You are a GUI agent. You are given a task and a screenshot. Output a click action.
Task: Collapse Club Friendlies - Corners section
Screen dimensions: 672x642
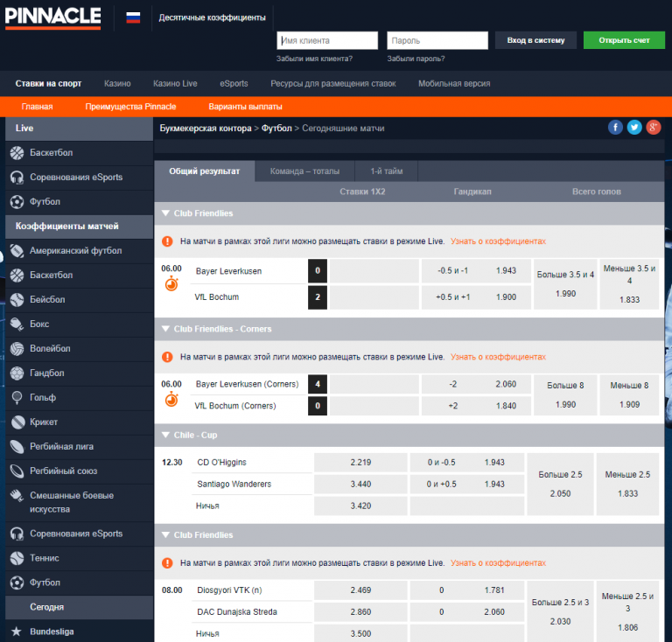(166, 329)
